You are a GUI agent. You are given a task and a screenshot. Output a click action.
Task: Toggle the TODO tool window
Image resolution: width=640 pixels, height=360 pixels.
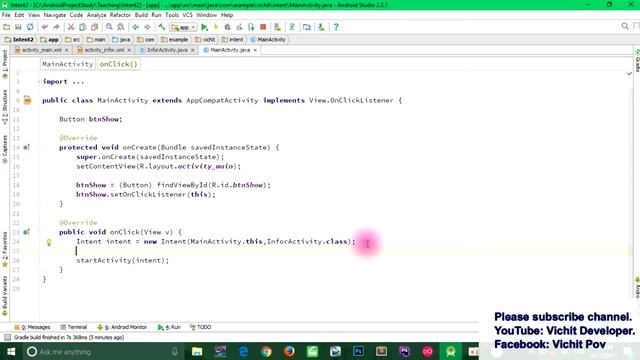tap(200, 327)
